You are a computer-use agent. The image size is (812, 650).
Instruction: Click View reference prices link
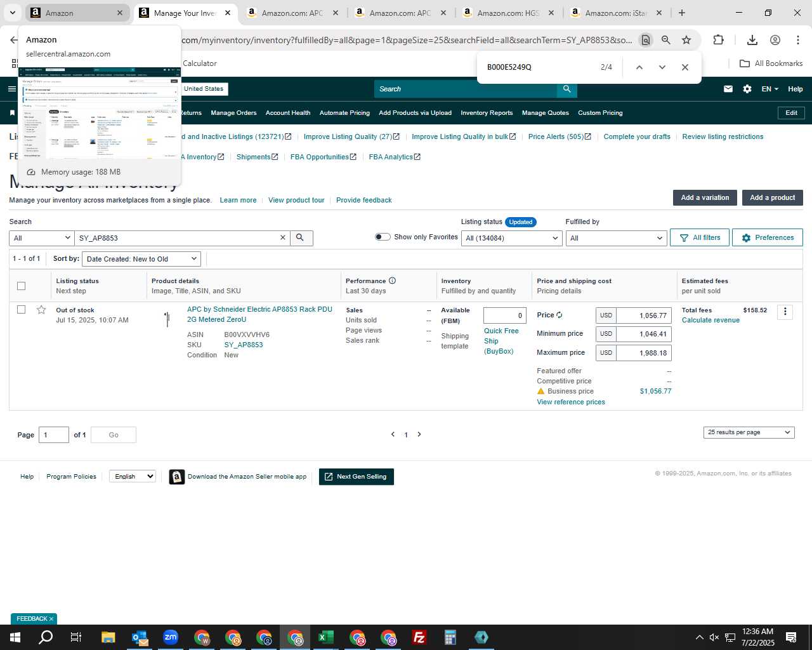point(571,402)
